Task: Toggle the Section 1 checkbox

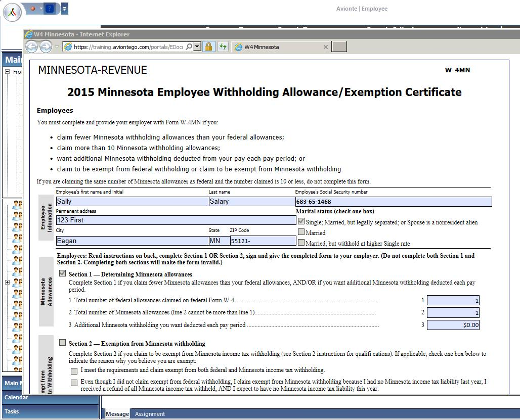Action: point(62,273)
